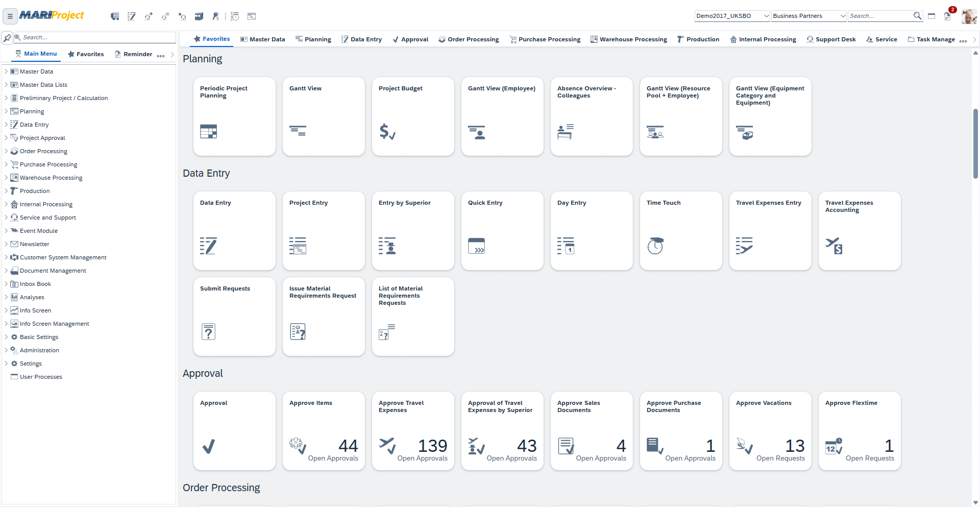Open the Data Entry tile icon

(208, 246)
